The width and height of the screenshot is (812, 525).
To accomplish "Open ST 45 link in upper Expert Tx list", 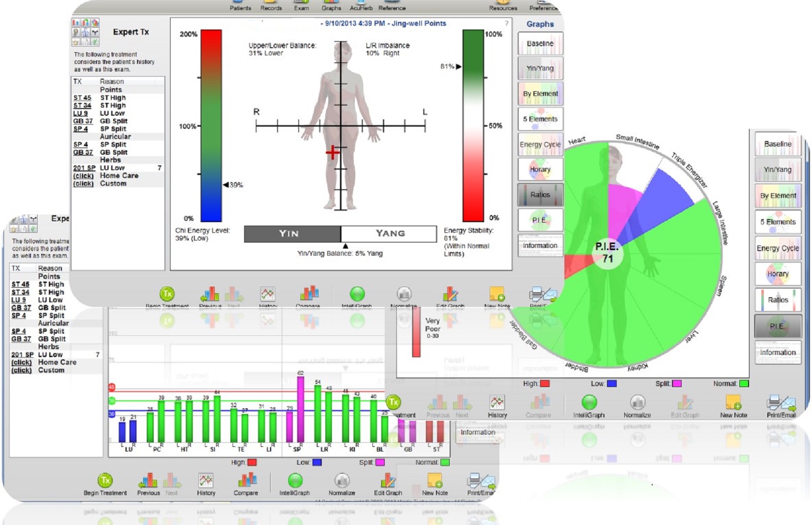I will (82, 98).
